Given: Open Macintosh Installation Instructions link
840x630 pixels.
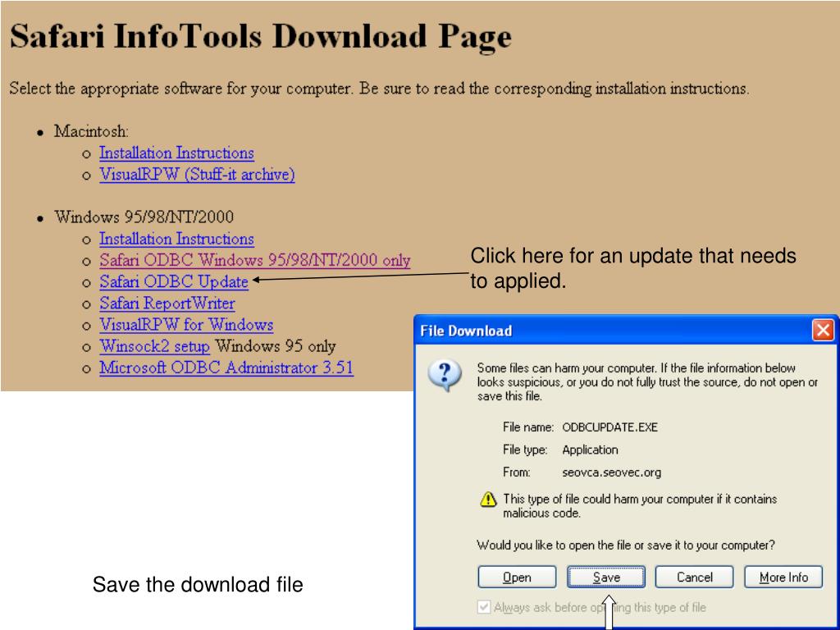Looking at the screenshot, I should point(176,153).
